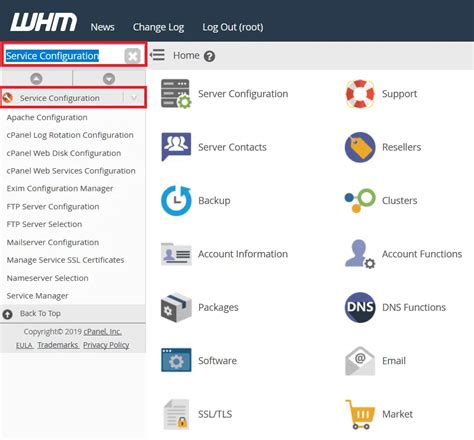The height and width of the screenshot is (440, 474).
Task: Open the Account Information card icon
Action: click(176, 254)
